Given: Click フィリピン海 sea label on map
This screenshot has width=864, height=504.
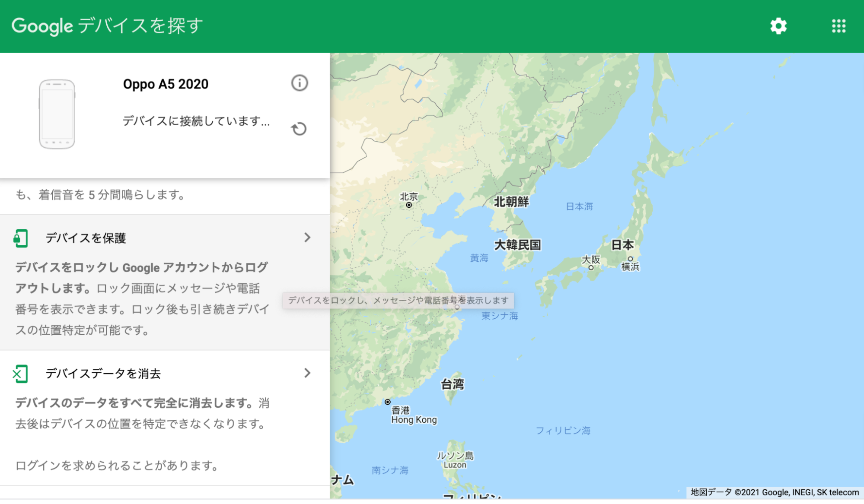Looking at the screenshot, I should tap(563, 431).
